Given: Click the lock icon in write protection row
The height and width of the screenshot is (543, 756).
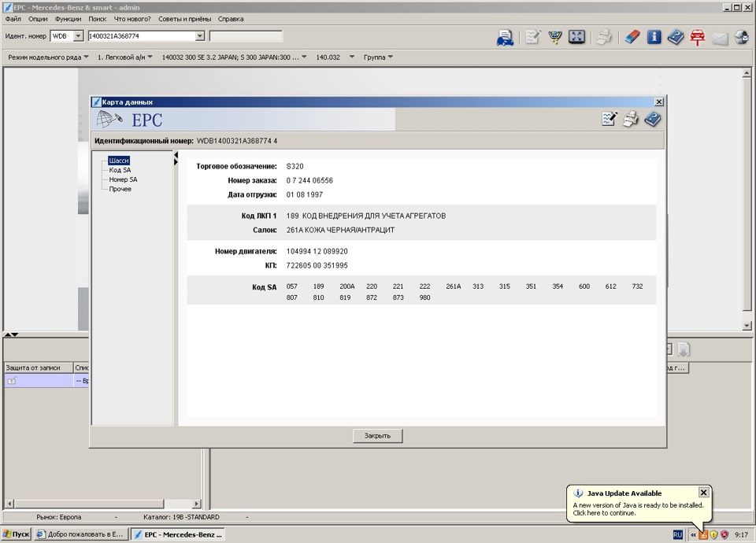Looking at the screenshot, I should (12, 381).
